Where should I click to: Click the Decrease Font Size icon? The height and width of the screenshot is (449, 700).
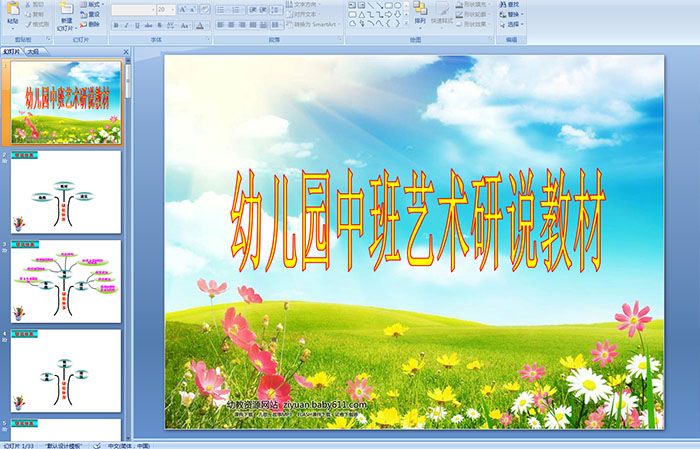(193, 9)
